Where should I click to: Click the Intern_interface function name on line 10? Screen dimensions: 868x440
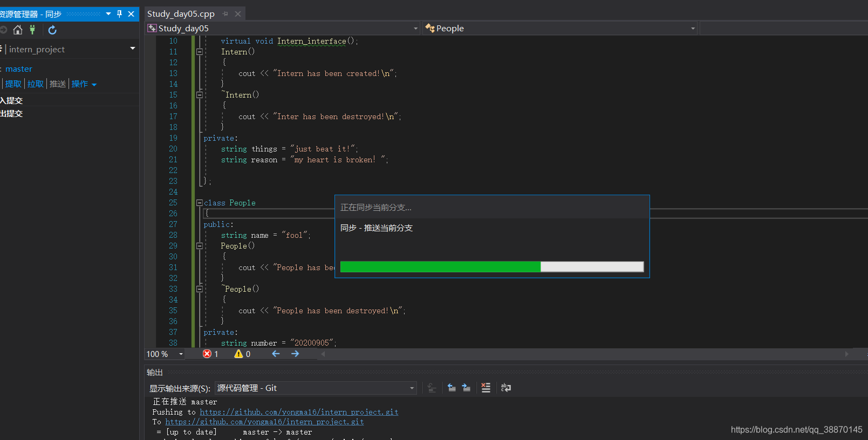pos(312,41)
